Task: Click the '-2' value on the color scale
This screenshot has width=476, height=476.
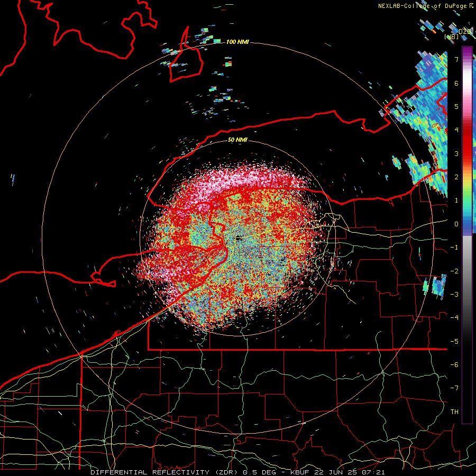Action: [454, 271]
